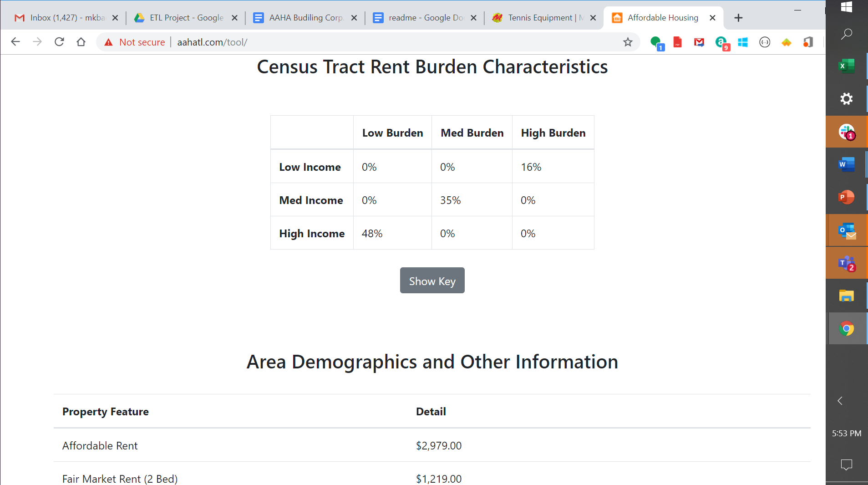The image size is (868, 485).
Task: Click the High Income row label
Action: [x=312, y=234]
